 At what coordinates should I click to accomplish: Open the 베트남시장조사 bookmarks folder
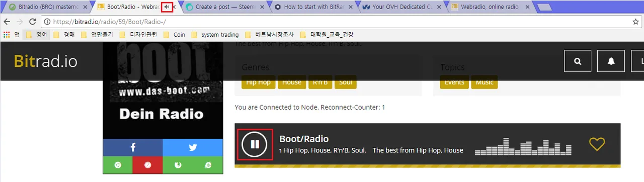coord(270,35)
